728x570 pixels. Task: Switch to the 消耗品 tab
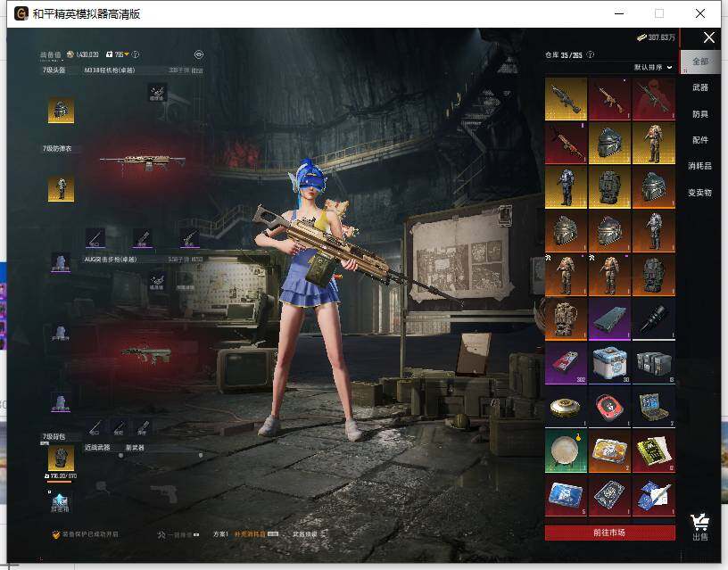coord(700,166)
